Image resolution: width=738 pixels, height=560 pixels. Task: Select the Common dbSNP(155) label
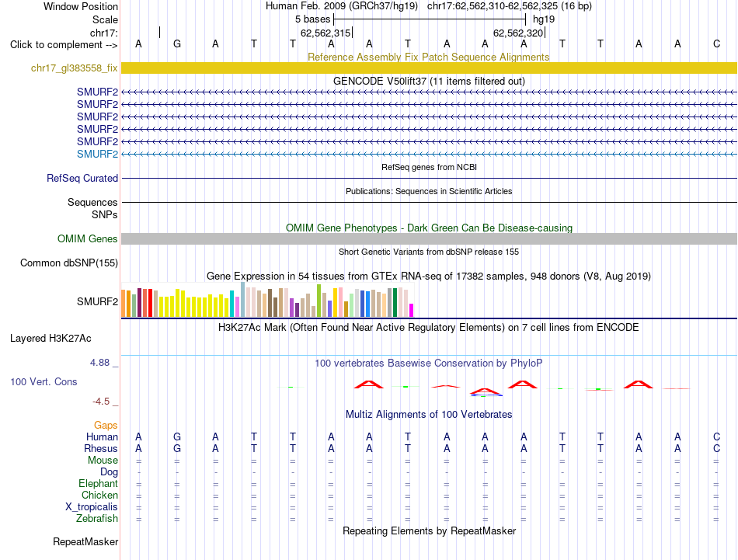pos(68,263)
